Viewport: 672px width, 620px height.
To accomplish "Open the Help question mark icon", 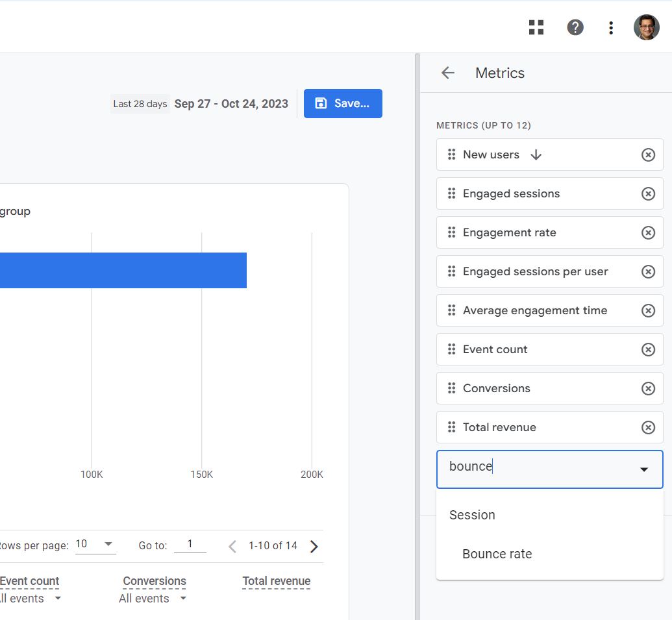I will tap(575, 27).
